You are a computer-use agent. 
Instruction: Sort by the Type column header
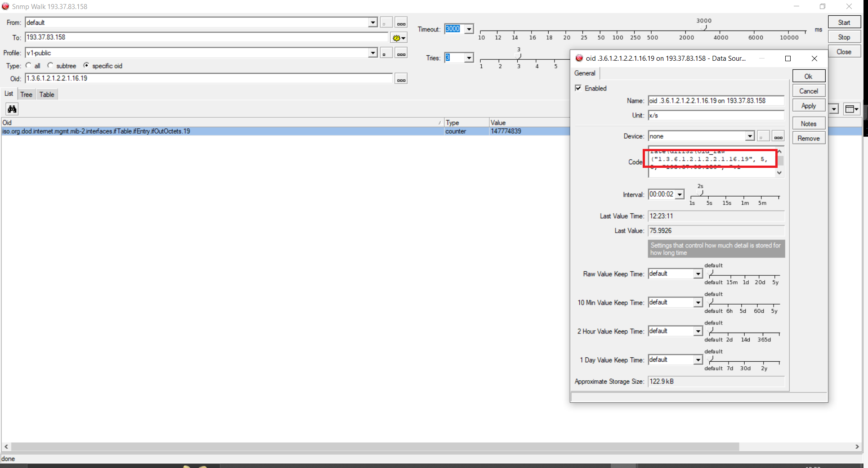pyautogui.click(x=466, y=122)
